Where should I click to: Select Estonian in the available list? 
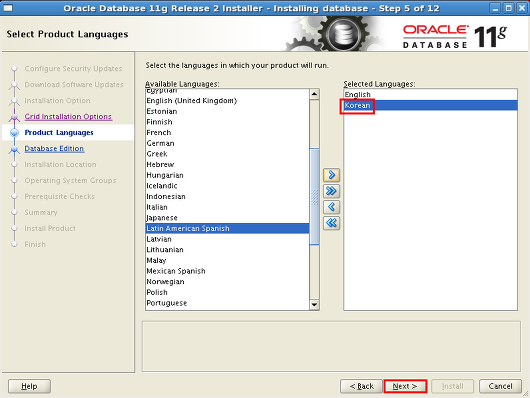pos(227,111)
